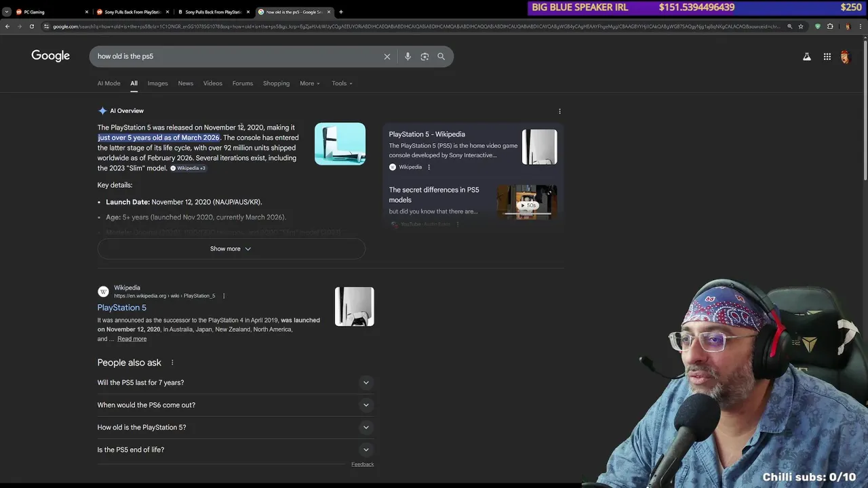Open more options for Wikipedia result
Image resolution: width=868 pixels, height=488 pixels.
224,296
